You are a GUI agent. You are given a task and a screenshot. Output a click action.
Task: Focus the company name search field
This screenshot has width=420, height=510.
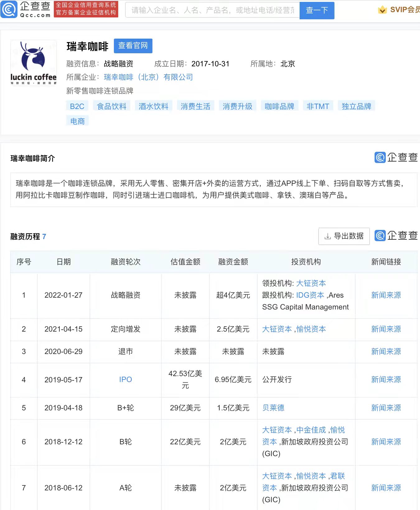(212, 10)
